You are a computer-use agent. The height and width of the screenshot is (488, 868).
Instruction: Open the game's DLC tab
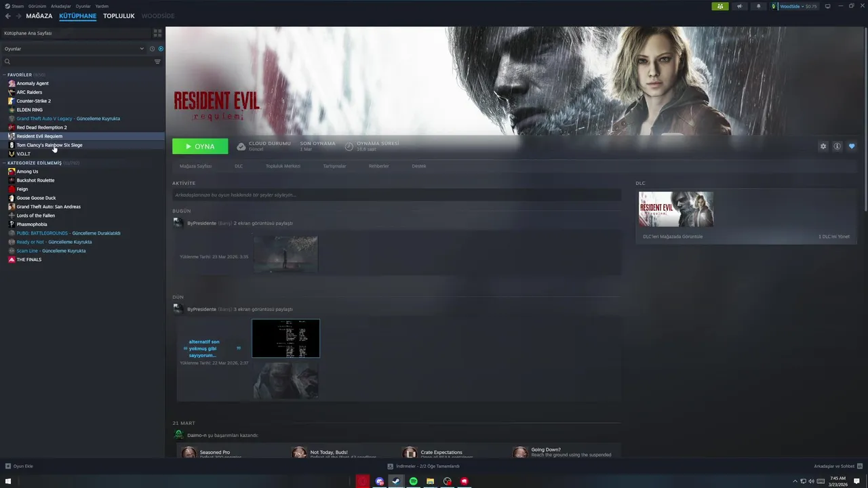tap(239, 166)
